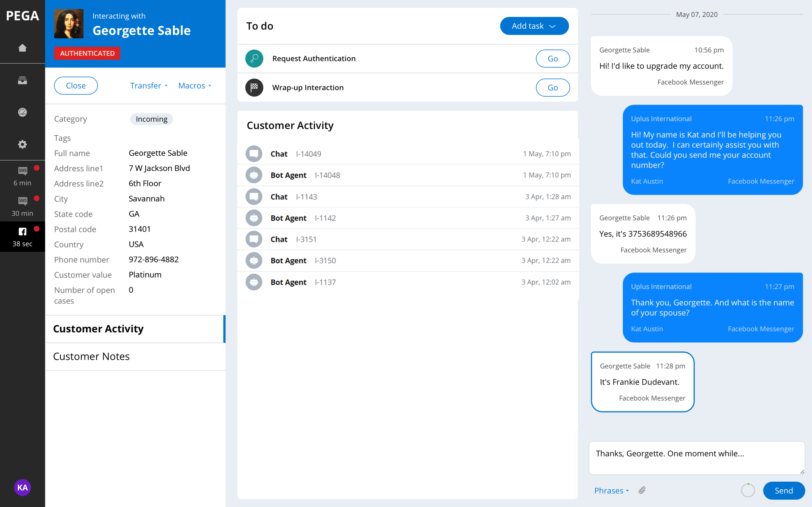Open the Transfer dropdown

pos(148,86)
